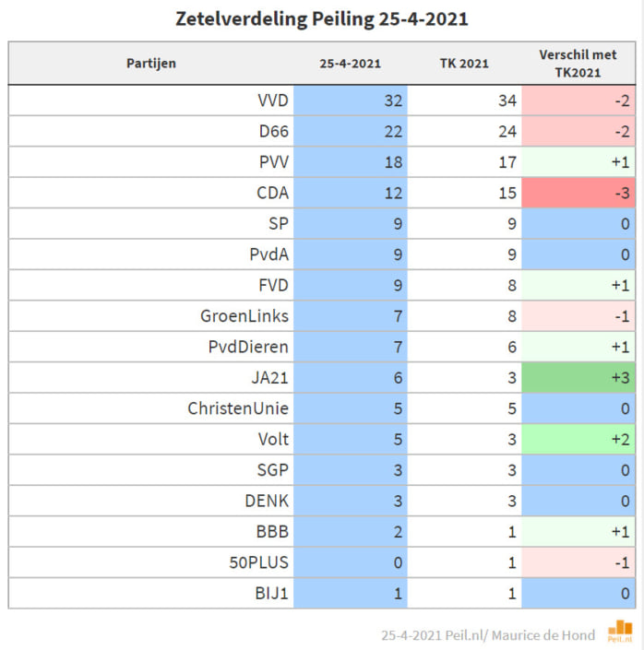Select the VVD party row label
644x650 pixels.
click(272, 100)
